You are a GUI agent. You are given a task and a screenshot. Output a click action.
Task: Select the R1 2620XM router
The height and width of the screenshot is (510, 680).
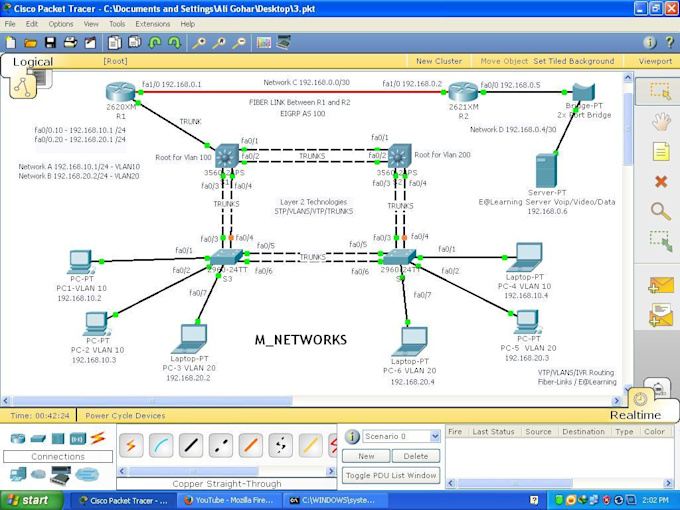[x=120, y=92]
